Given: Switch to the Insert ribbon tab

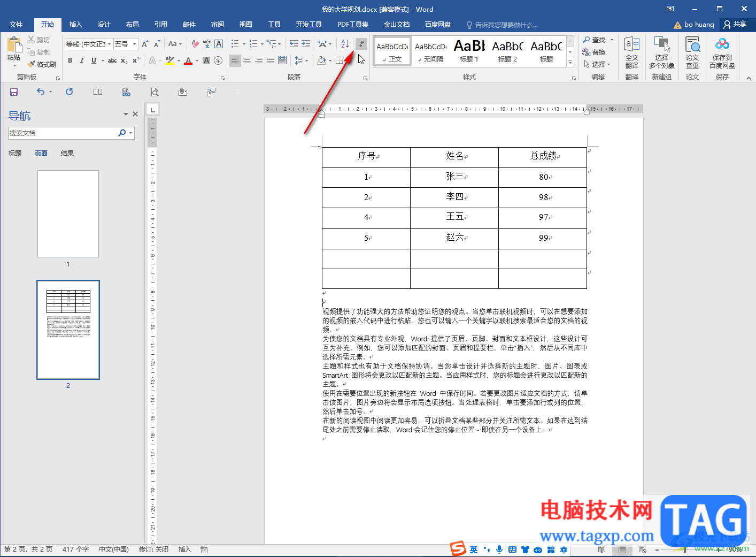Looking at the screenshot, I should point(76,25).
